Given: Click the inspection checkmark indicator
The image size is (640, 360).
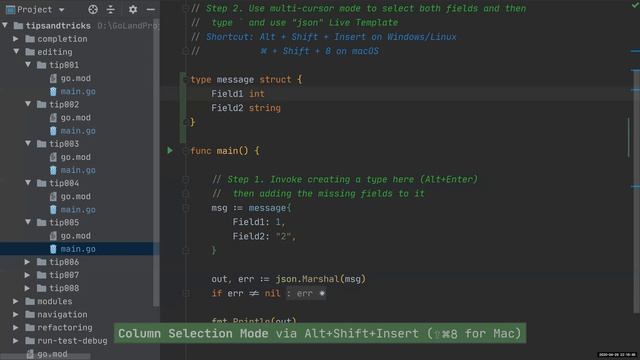Looking at the screenshot, I should [x=635, y=5].
